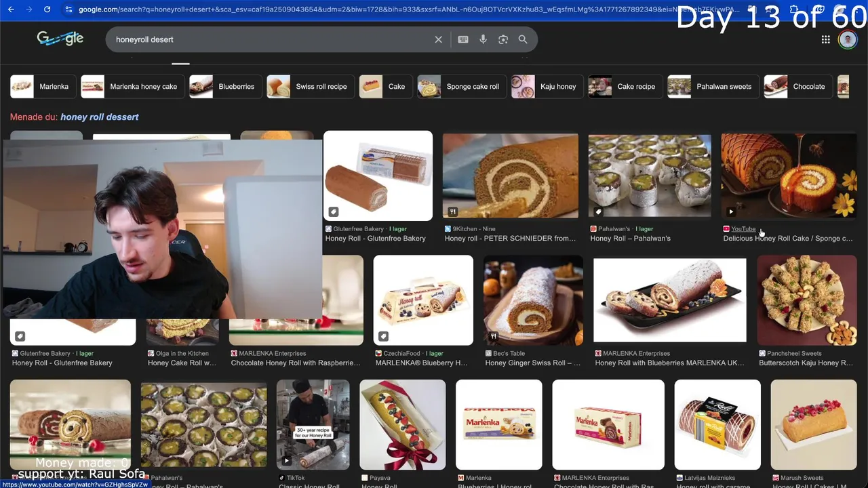Viewport: 868px width, 488px height.
Task: Open 'Delicious Honey Roll Cake / Sponge c...' title
Action: (788, 239)
